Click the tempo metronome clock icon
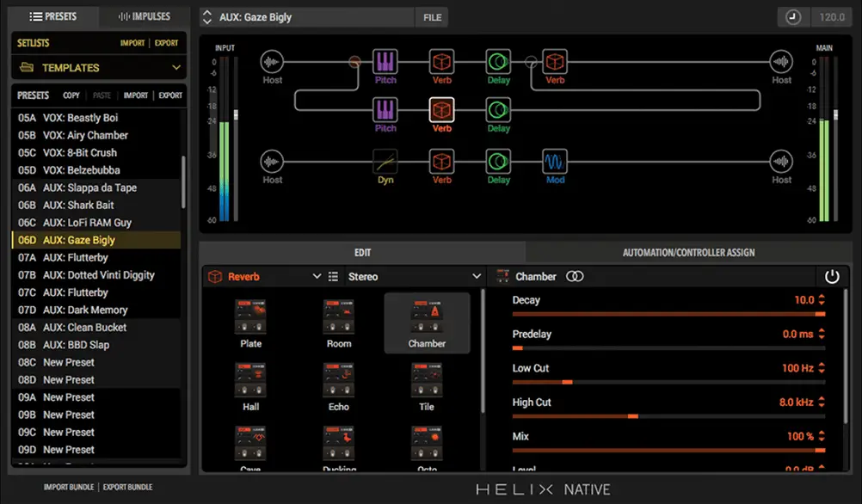Image resolution: width=862 pixels, height=504 pixels. 792,17
